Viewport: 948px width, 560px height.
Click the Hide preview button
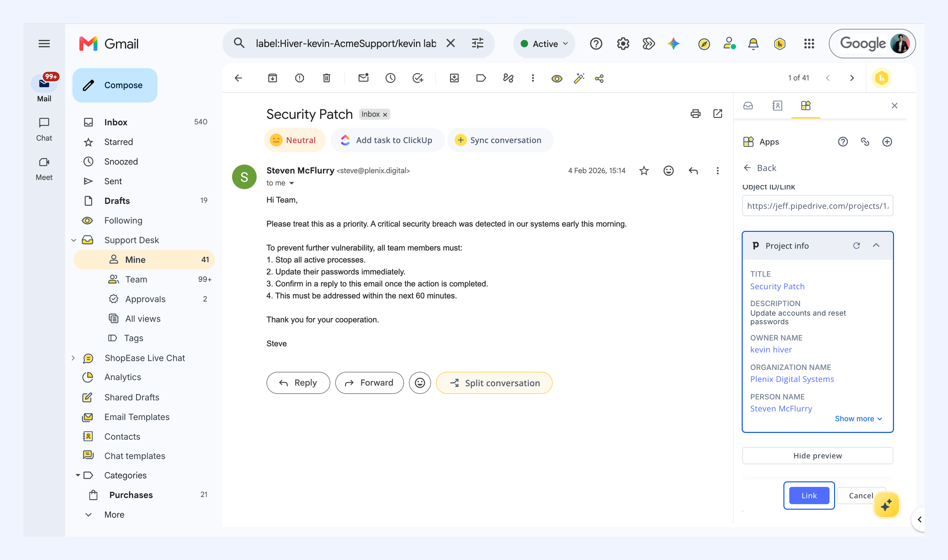818,456
